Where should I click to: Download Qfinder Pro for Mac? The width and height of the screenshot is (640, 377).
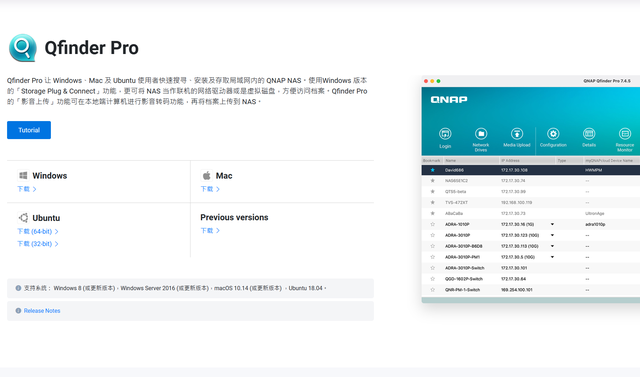(x=210, y=189)
